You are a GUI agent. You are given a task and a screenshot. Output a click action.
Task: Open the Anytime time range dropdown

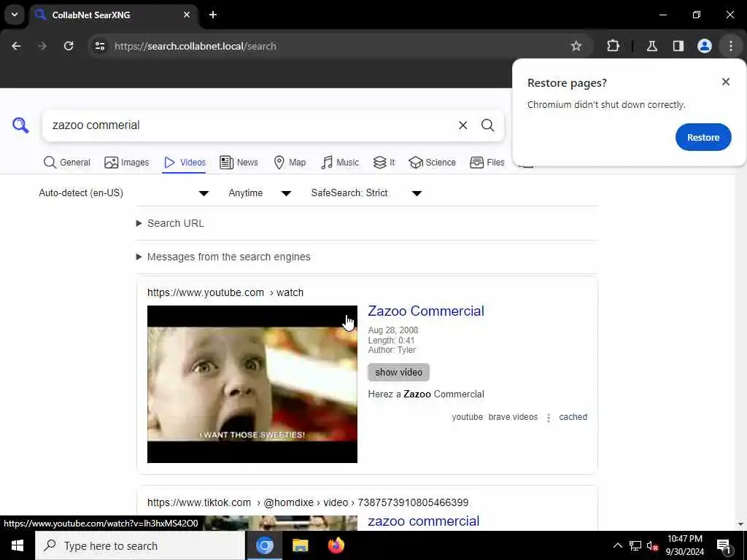click(260, 192)
